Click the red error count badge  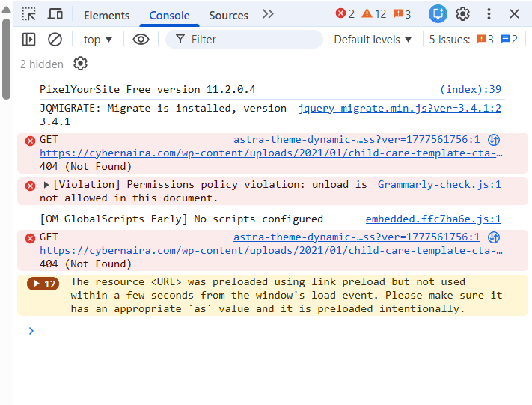pos(345,14)
